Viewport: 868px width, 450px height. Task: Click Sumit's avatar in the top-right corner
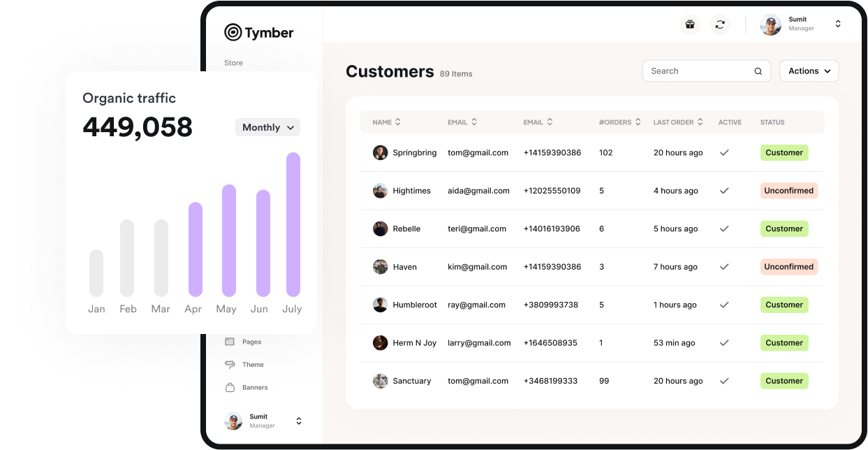[x=770, y=24]
